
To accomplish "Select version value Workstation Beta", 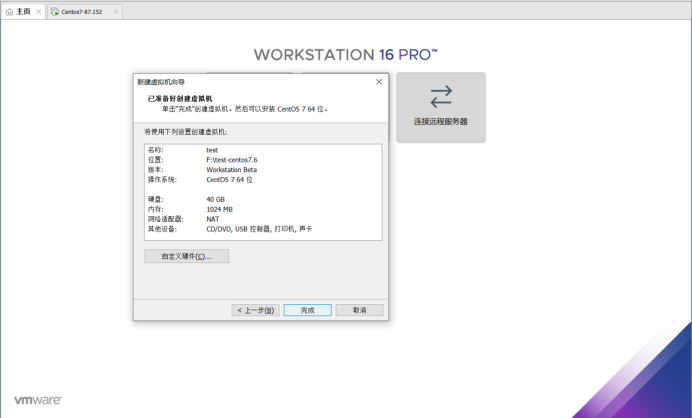I will [232, 169].
